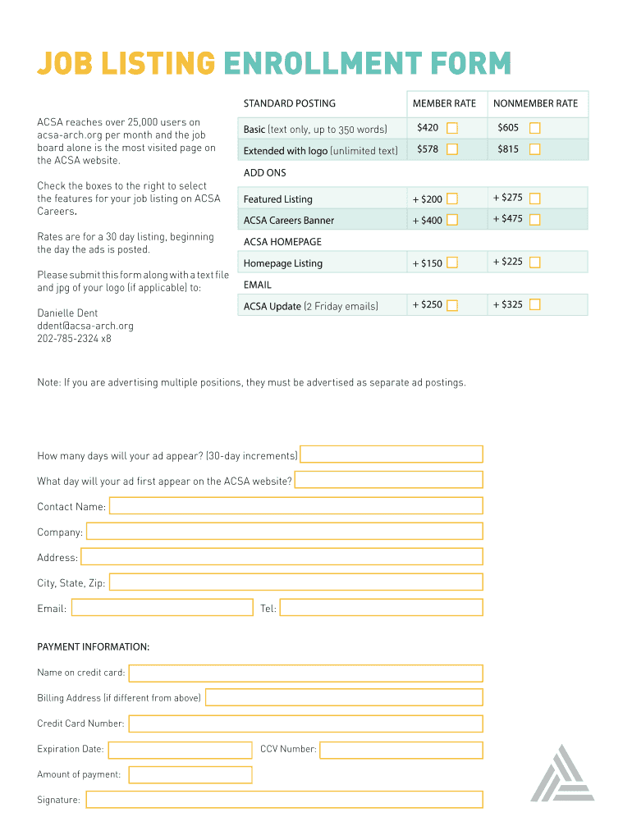This screenshot has height=840, width=632.
Task: Enable ACSA Careers Banner member +$400 checkbox
Action: [x=452, y=220]
